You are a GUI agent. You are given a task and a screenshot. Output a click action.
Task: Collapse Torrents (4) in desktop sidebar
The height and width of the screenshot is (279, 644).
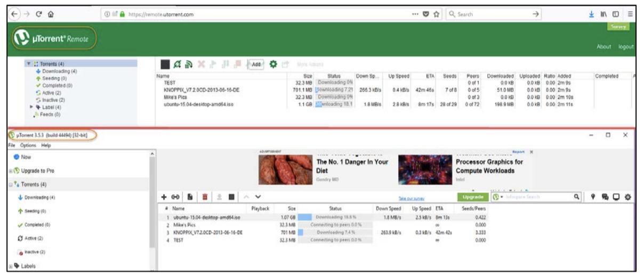[x=10, y=185]
